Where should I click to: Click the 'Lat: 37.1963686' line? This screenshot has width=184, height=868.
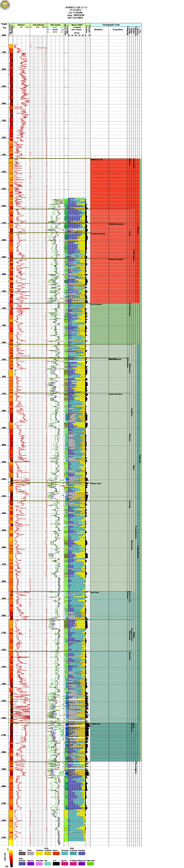(x=76, y=12)
